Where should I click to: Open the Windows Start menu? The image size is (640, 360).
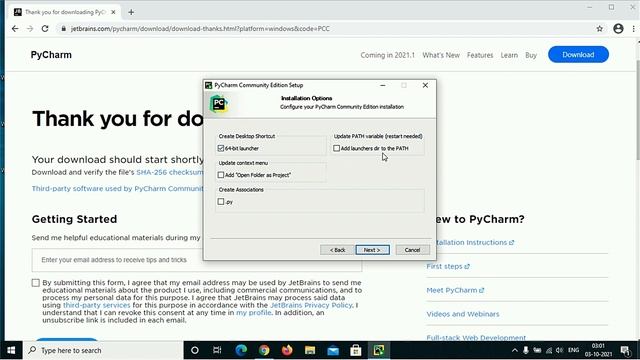pyautogui.click(x=11, y=350)
